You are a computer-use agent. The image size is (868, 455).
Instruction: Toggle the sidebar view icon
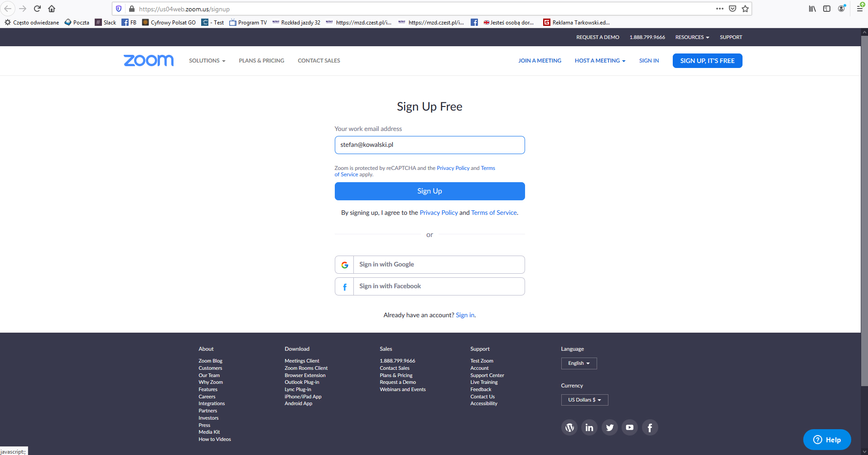(827, 9)
